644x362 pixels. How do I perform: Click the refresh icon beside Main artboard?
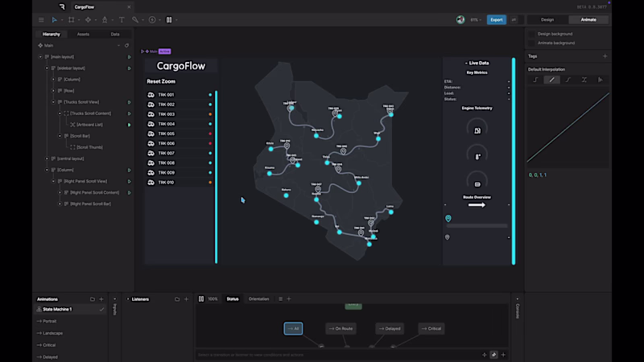pos(126,46)
